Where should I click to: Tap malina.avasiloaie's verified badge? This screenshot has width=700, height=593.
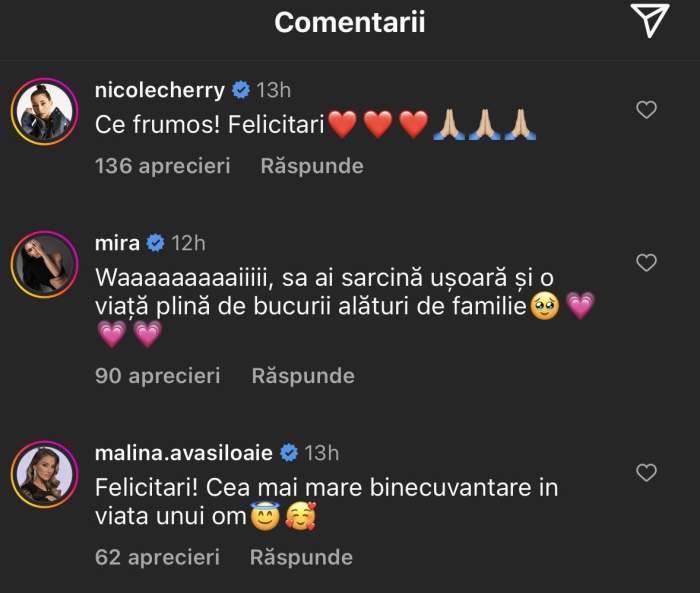[x=289, y=453]
